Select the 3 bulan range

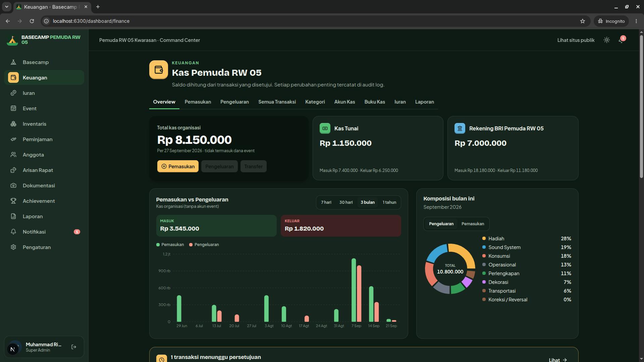368,202
